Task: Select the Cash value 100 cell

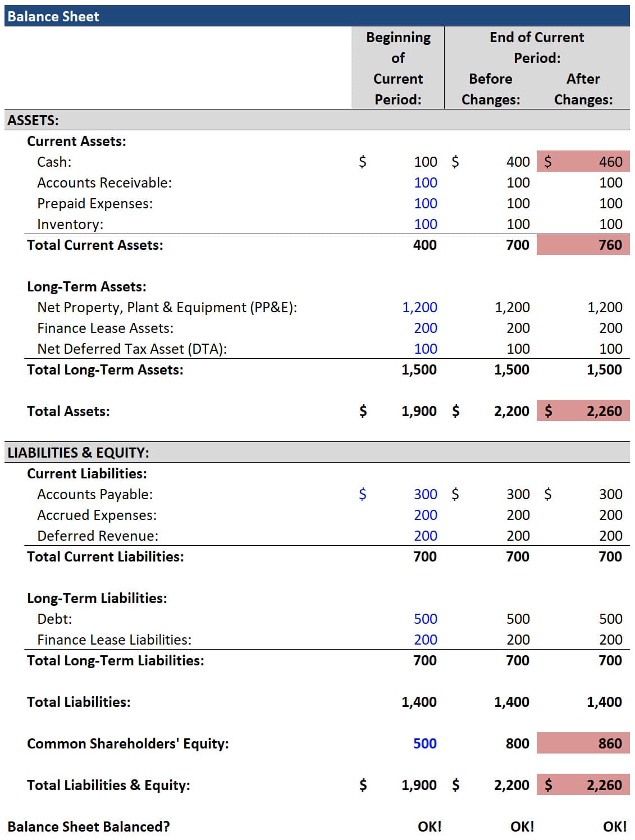Action: (x=424, y=162)
